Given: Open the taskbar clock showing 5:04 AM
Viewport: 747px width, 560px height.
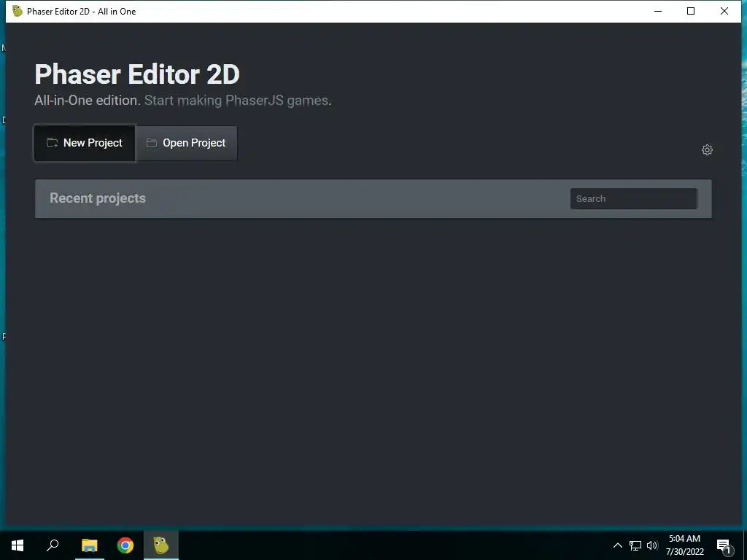Looking at the screenshot, I should pos(684,545).
